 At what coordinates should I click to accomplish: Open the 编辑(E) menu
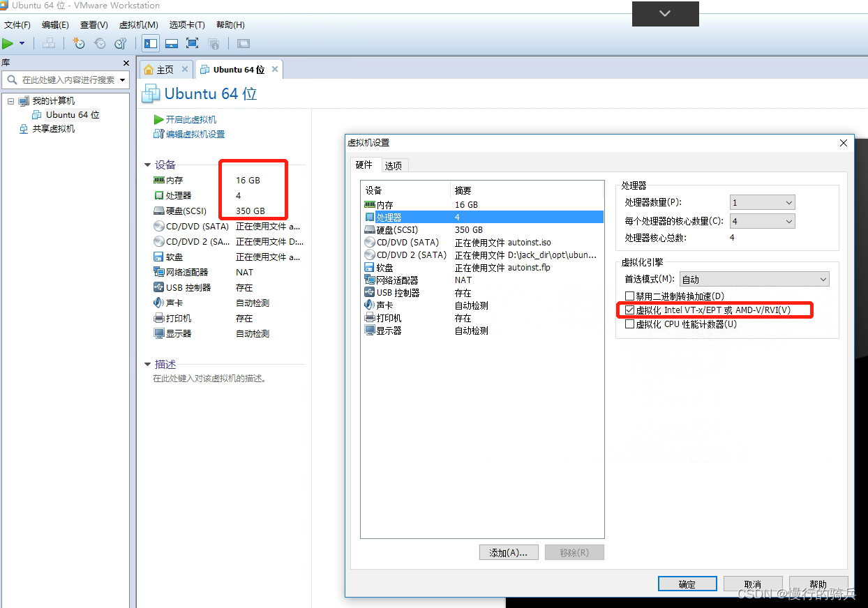[55, 25]
